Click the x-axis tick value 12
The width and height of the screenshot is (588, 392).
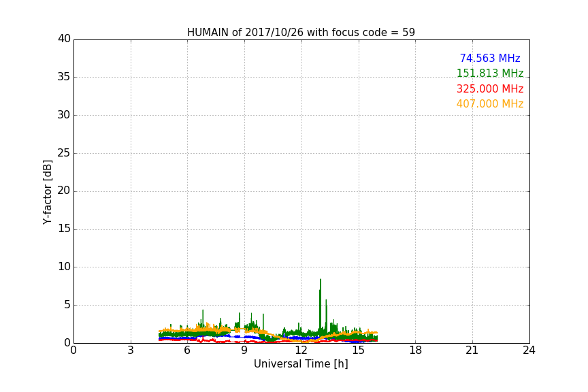[301, 350]
